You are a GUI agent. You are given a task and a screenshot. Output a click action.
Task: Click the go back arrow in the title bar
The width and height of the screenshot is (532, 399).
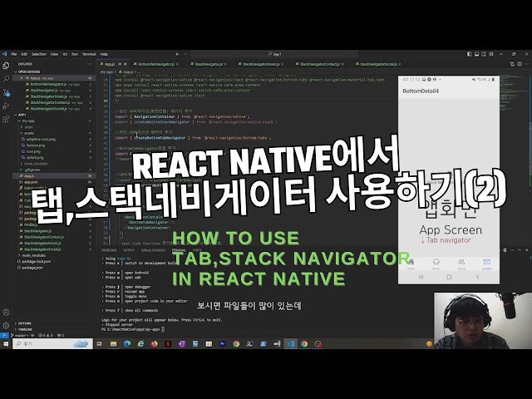click(x=177, y=54)
